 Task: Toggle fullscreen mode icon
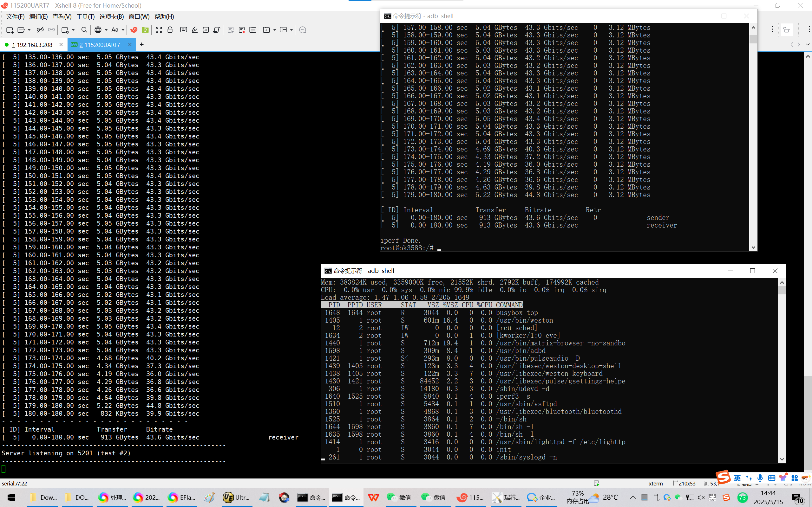pyautogui.click(x=159, y=30)
